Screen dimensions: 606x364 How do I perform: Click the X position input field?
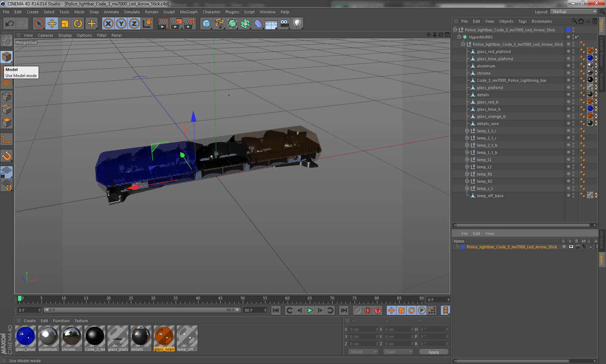pos(363,329)
